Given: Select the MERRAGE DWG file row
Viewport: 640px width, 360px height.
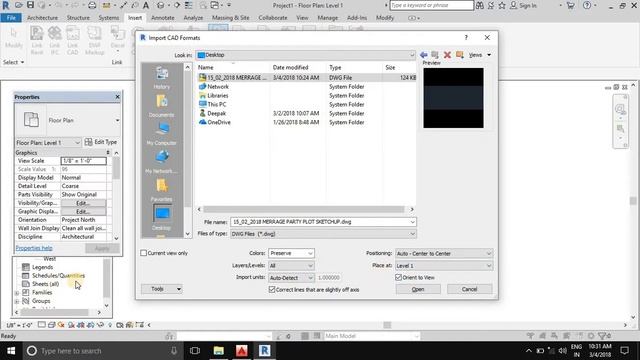Looking at the screenshot, I should pos(306,78).
